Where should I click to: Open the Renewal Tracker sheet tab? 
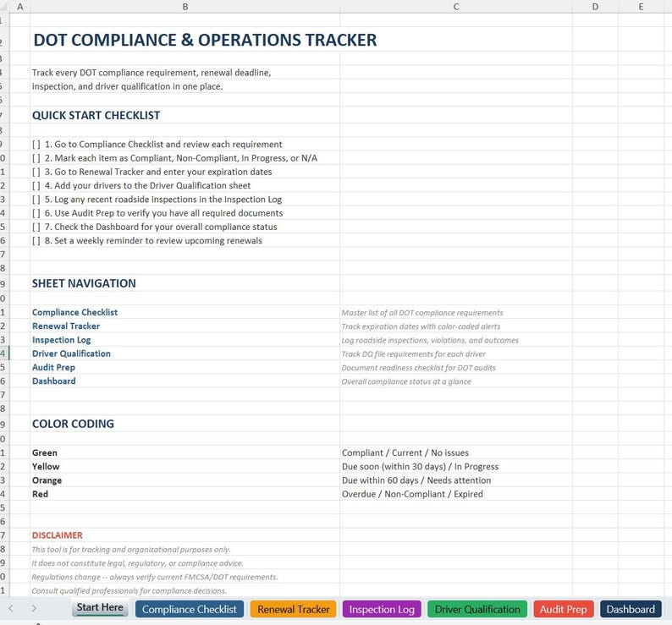(293, 609)
